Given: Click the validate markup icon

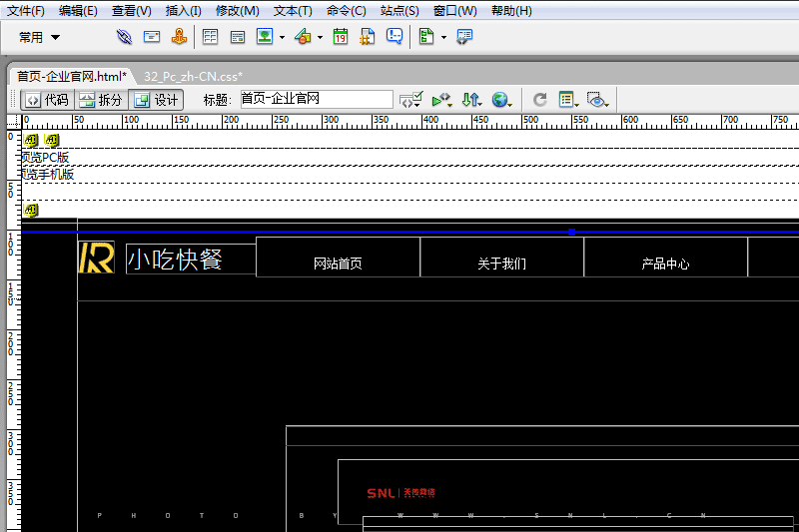Looking at the screenshot, I should click(410, 99).
